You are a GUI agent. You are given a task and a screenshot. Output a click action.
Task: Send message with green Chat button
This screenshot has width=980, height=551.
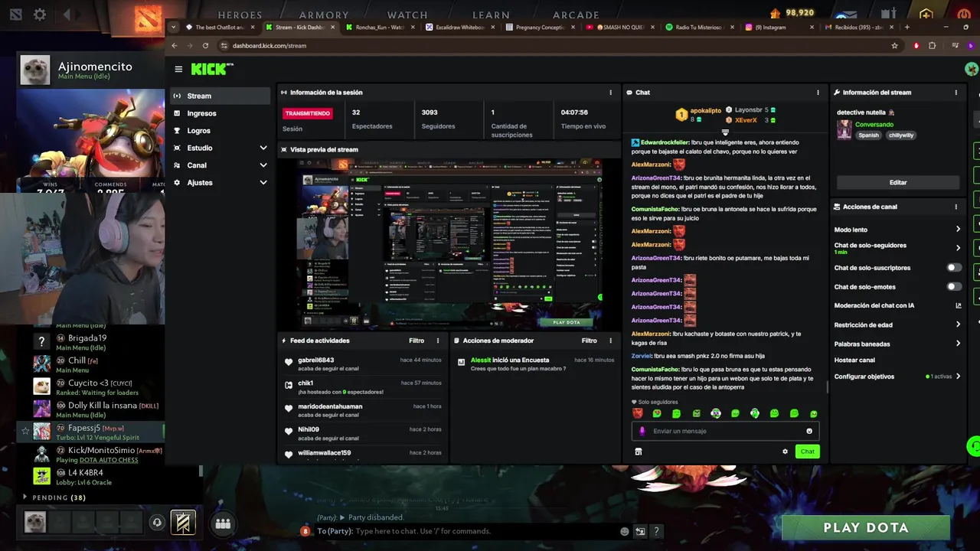tap(808, 452)
